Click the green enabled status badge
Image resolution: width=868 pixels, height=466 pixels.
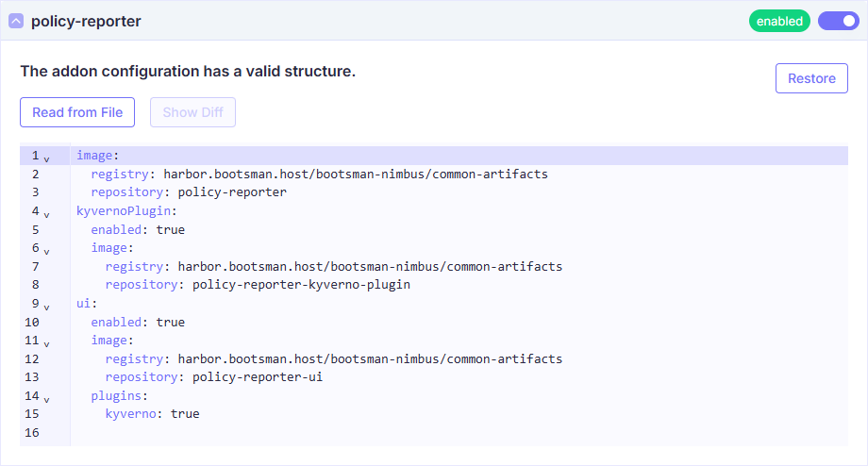click(779, 21)
